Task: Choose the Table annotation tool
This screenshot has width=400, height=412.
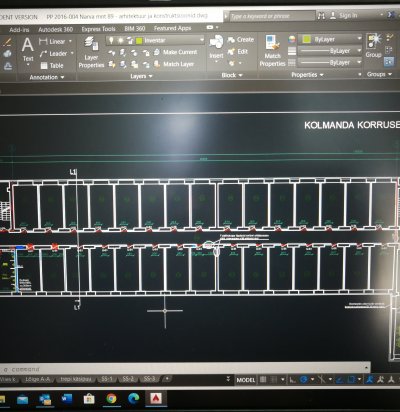Action: pos(52,66)
